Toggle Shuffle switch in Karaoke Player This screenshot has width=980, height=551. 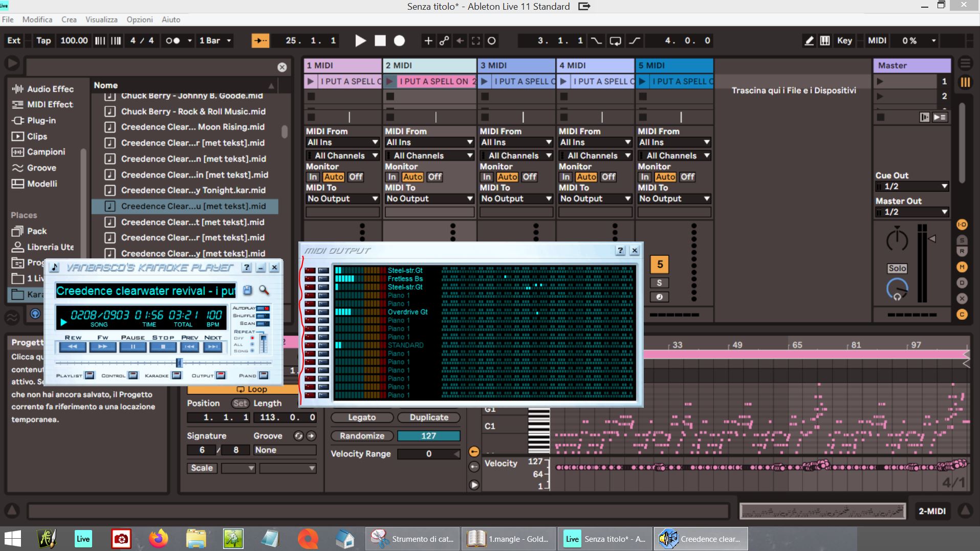(263, 316)
